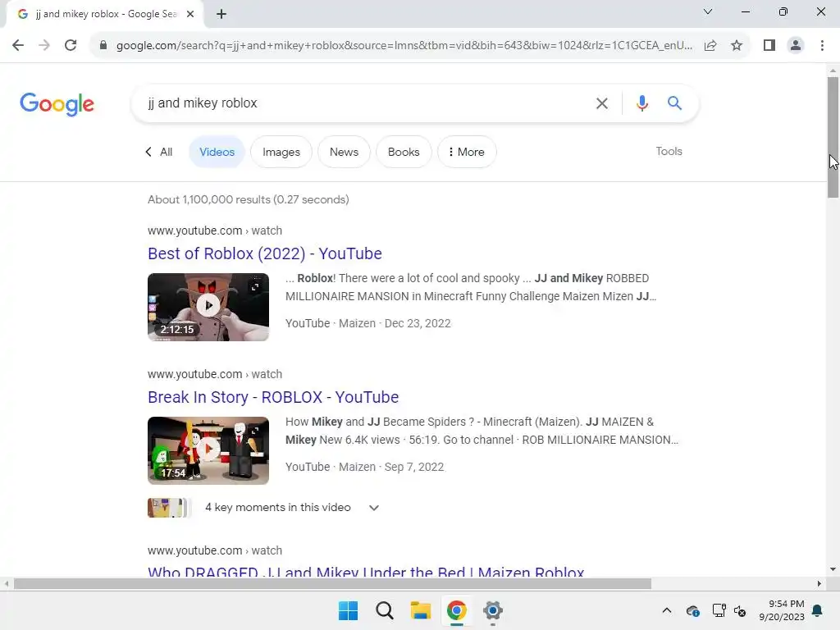Play the Best of Roblox video thumbnail
The height and width of the screenshot is (630, 840).
point(208,307)
